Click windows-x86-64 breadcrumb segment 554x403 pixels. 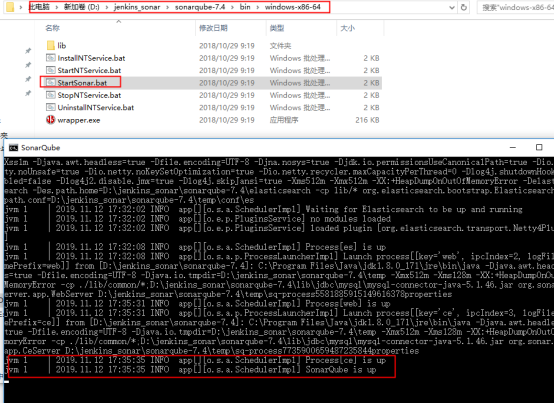point(293,7)
